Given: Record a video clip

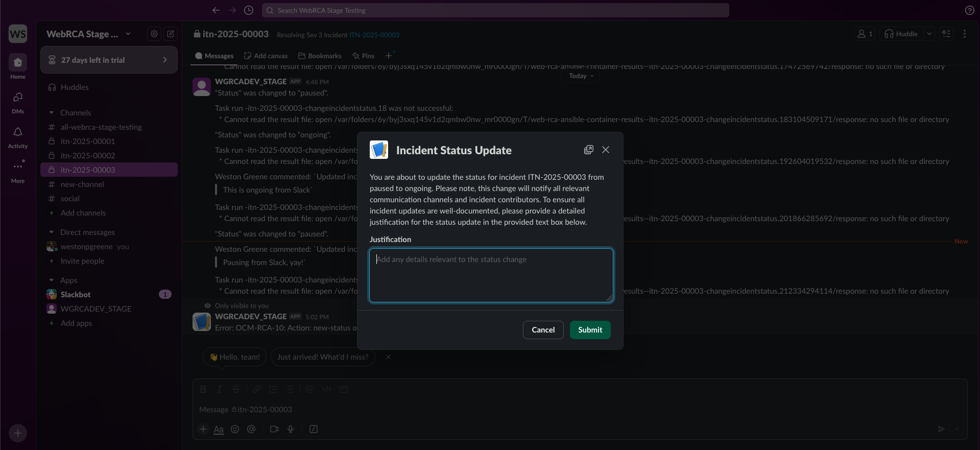Looking at the screenshot, I should click(274, 429).
